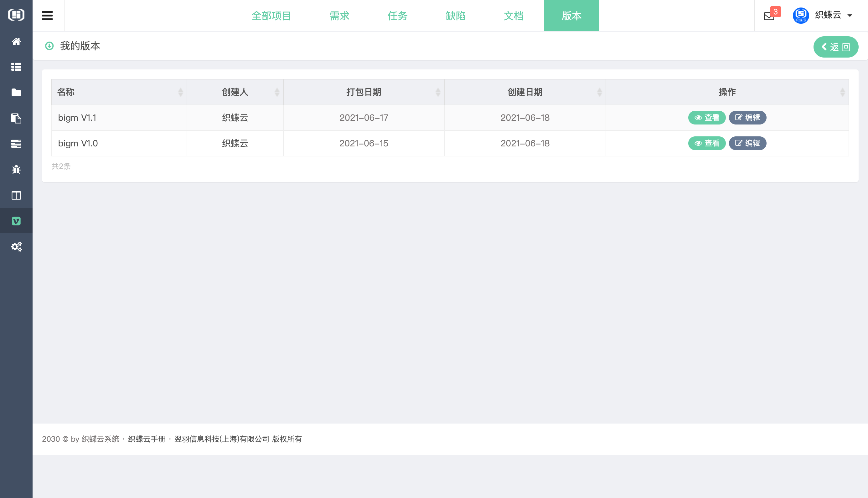Select the version V icon in sidebar
Screen dimensions: 868x498
coord(16,221)
